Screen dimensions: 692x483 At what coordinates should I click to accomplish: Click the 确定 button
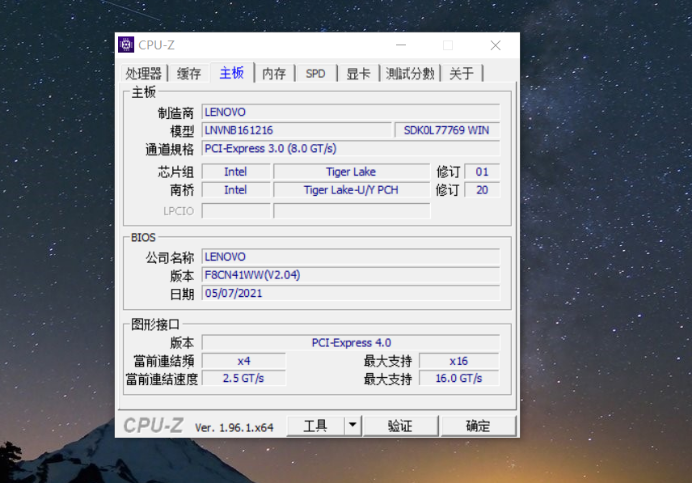[x=478, y=426]
